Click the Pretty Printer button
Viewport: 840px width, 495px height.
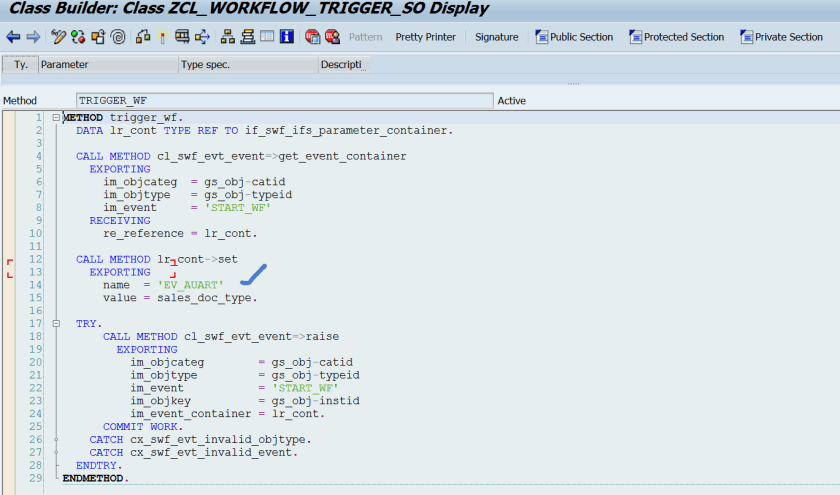coord(425,37)
